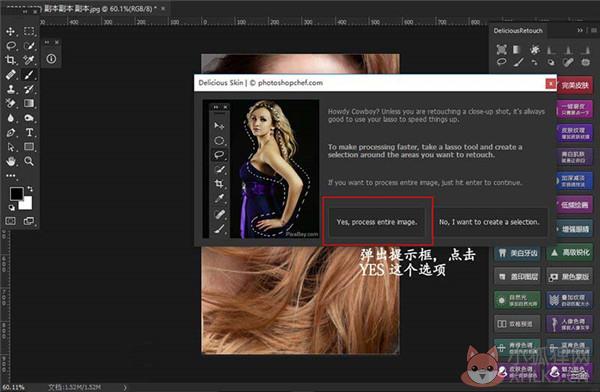Close the Delicious Skin dialog
The image size is (600, 392).
(x=551, y=83)
